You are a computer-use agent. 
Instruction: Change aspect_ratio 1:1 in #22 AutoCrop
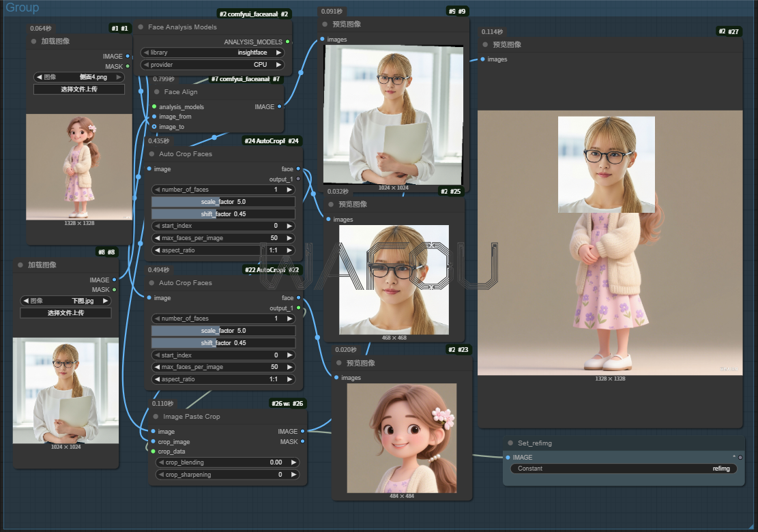223,379
